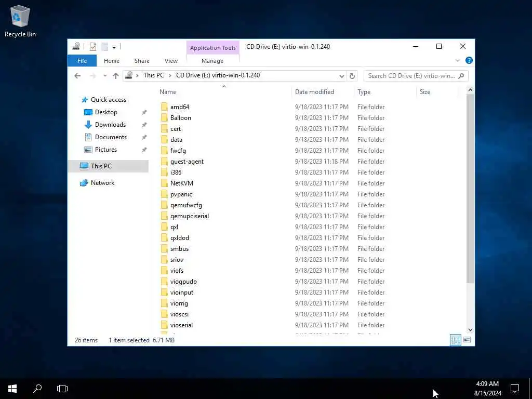
Task: Select the folder named qemufwcfg
Action: click(x=186, y=205)
